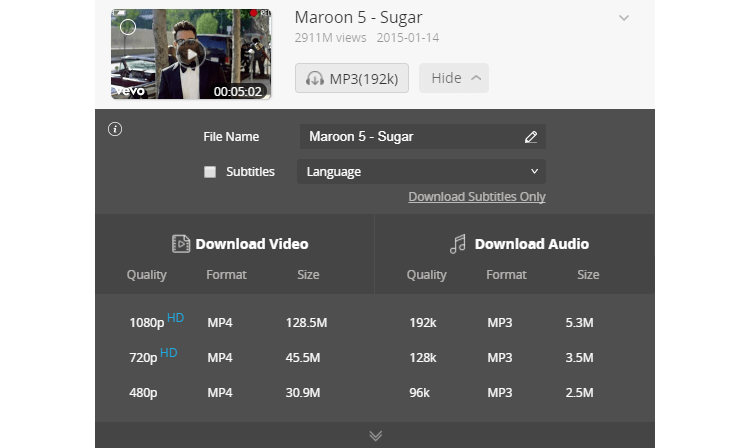750x448 pixels.
Task: Collapse the item with top-right chevron
Action: [624, 18]
